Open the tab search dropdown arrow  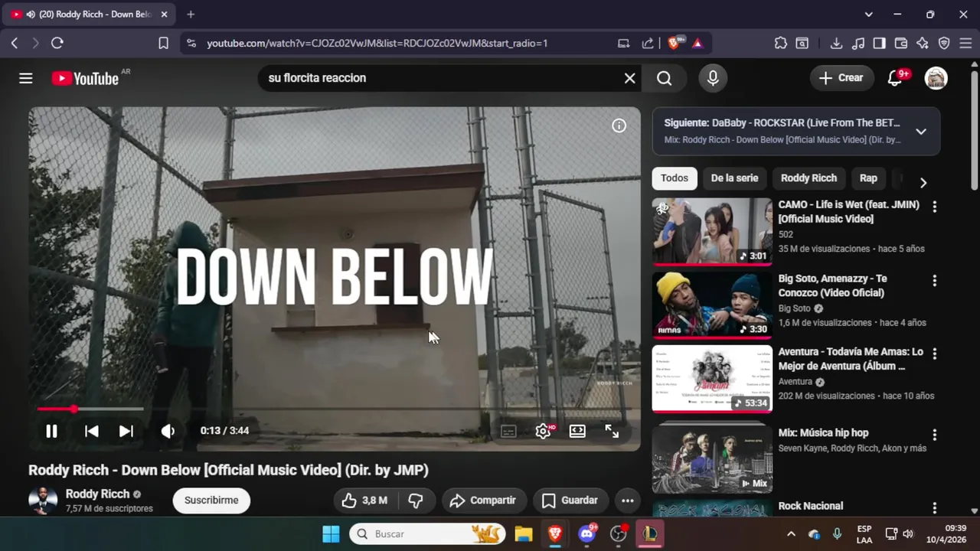(868, 15)
